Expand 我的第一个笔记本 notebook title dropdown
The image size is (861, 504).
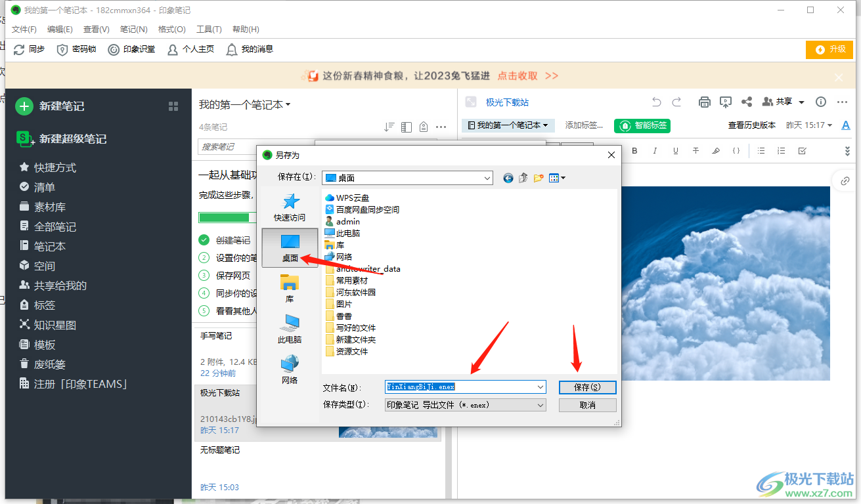[x=244, y=105]
